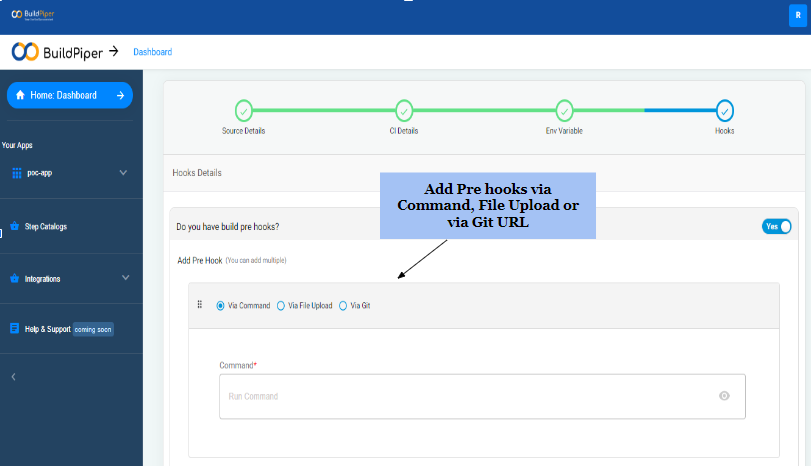The height and width of the screenshot is (466, 811).
Task: Select the Via Command radio option
Action: click(220, 306)
